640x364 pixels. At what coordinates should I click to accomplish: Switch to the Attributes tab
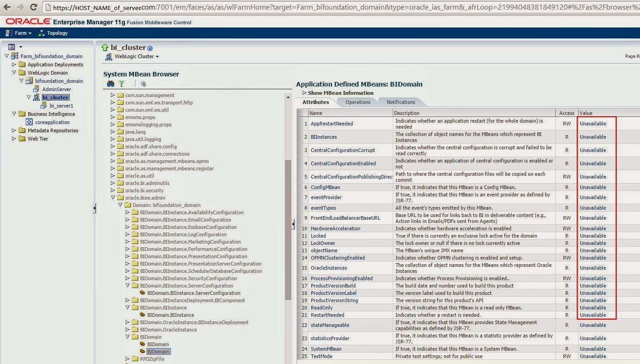click(316, 102)
